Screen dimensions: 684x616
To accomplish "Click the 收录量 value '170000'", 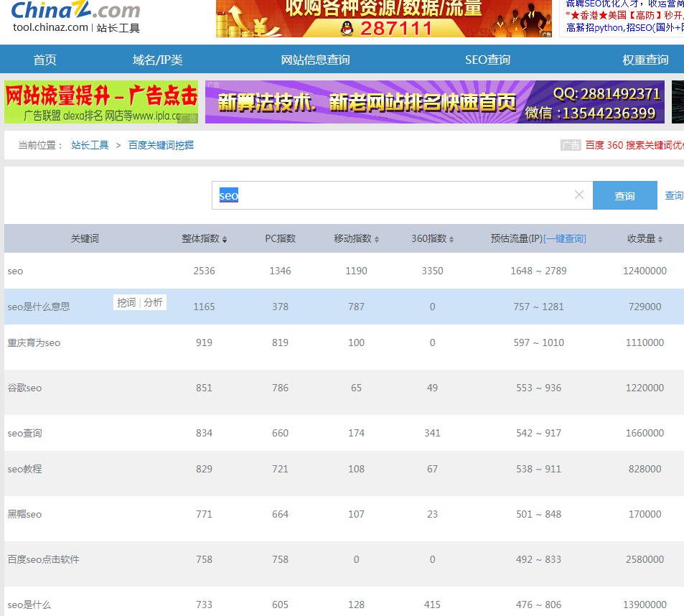I will (x=645, y=514).
